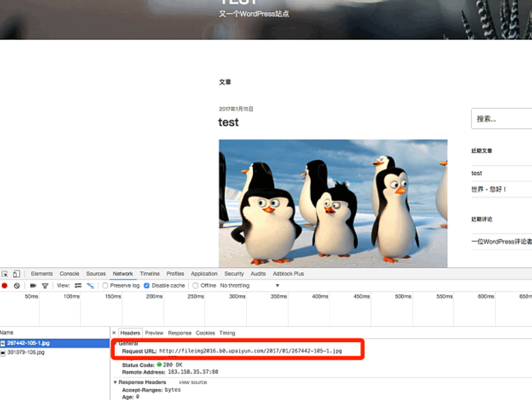Click the Remote Address 183.158.35.57:80
The width and height of the screenshot is (532, 400).
193,372
